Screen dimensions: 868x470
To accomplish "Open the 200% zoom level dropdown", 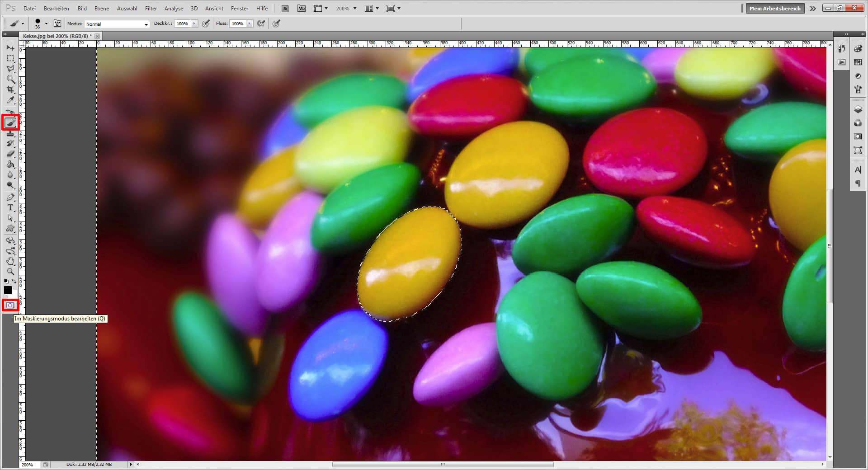I will tap(346, 8).
